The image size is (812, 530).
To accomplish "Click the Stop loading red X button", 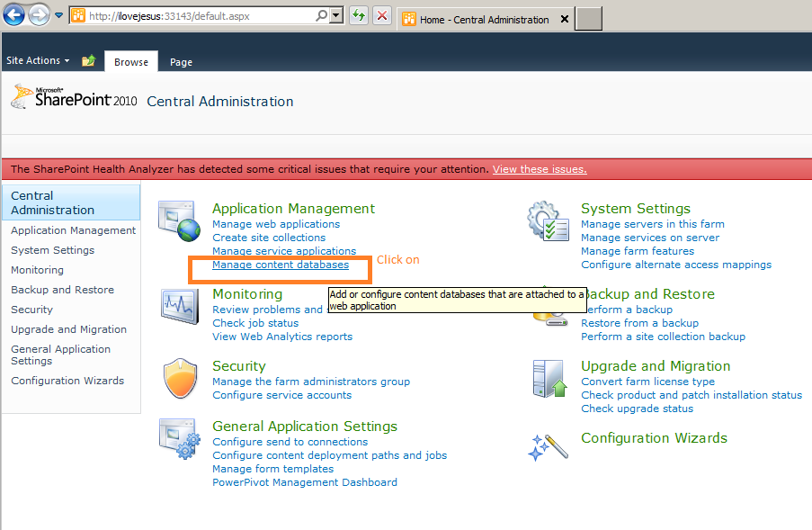I will 382,15.
